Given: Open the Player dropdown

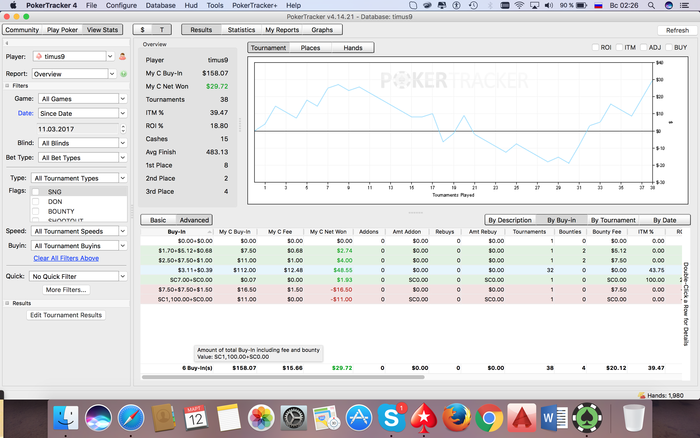Looking at the screenshot, I should tap(74, 57).
